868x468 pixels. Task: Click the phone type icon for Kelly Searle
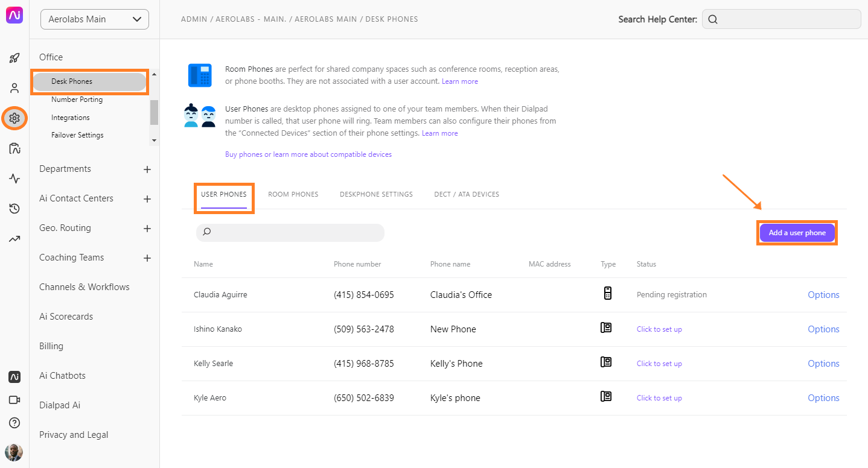pos(606,362)
